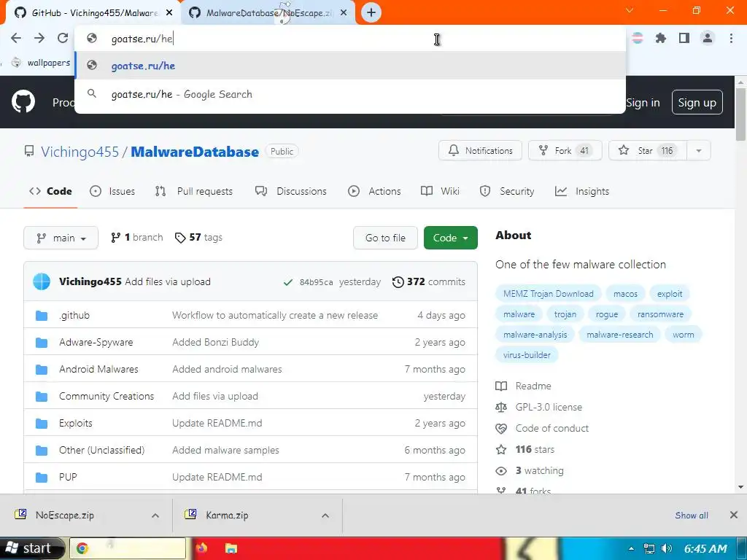747x560 pixels.
Task: Expand the NoEscape.zip download options
Action: [x=155, y=516]
